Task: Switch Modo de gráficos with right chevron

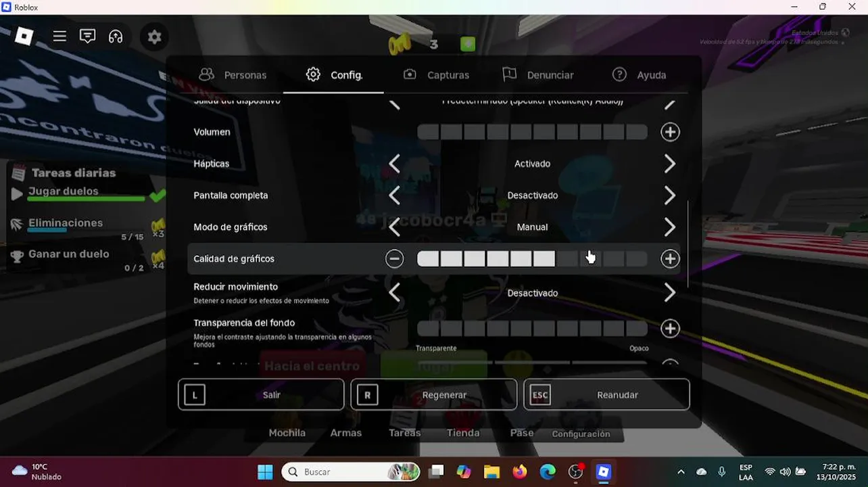Action: pos(670,227)
